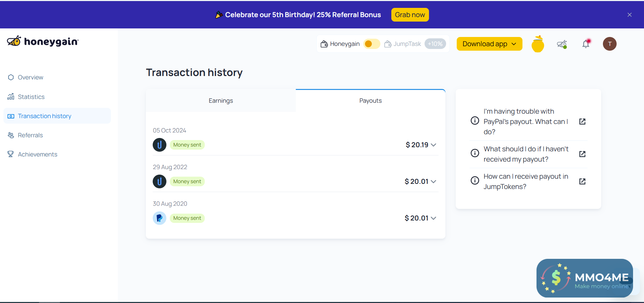Expand the 30 Aug 2020 payout chevron
Viewport: 644px width, 303px height.
(433, 218)
